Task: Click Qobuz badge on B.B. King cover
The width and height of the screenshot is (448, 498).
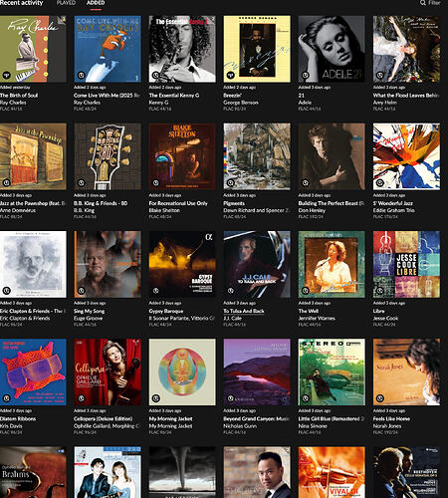Action: click(x=82, y=183)
